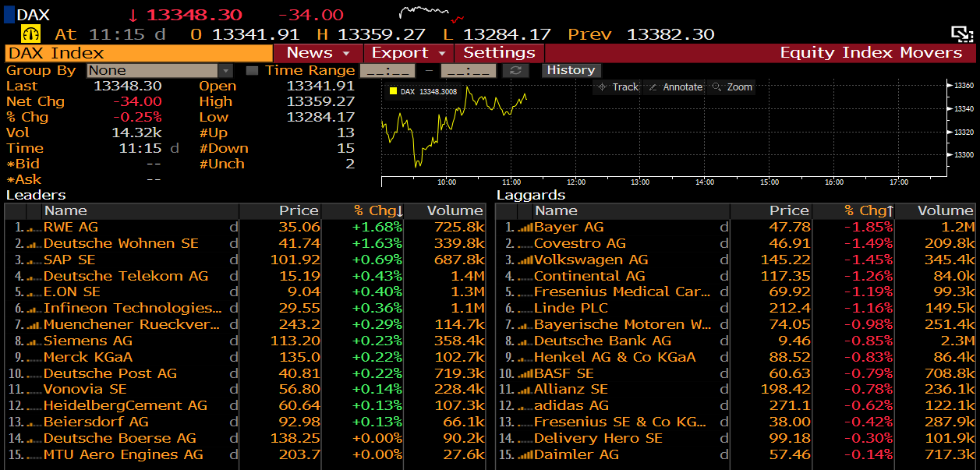Click the pop-out window icon at top right

click(x=961, y=34)
